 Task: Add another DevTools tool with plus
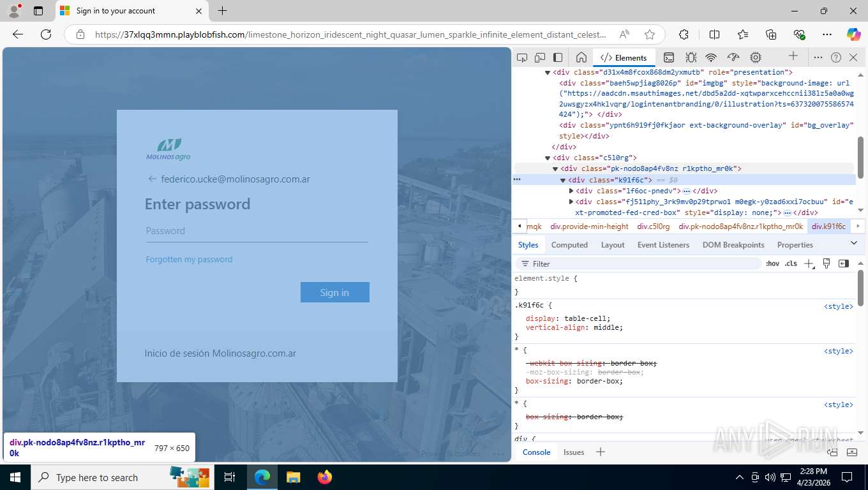(793, 56)
